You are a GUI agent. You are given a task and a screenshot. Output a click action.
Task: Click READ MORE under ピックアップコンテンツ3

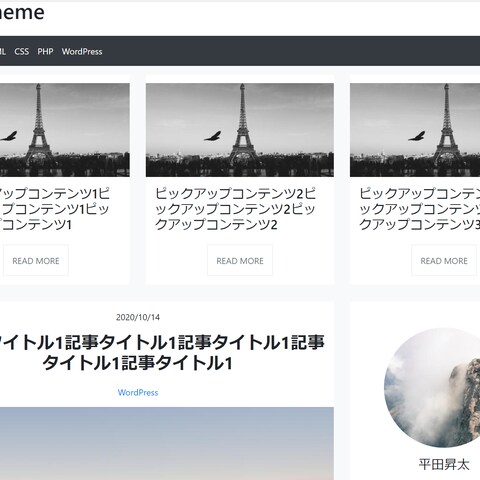pyautogui.click(x=444, y=260)
